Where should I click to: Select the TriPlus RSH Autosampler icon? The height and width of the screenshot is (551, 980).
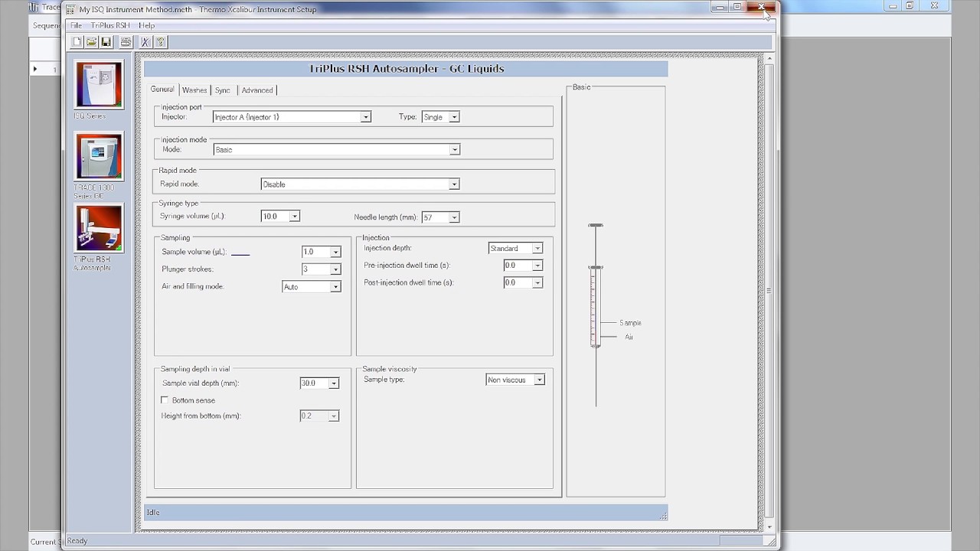99,228
